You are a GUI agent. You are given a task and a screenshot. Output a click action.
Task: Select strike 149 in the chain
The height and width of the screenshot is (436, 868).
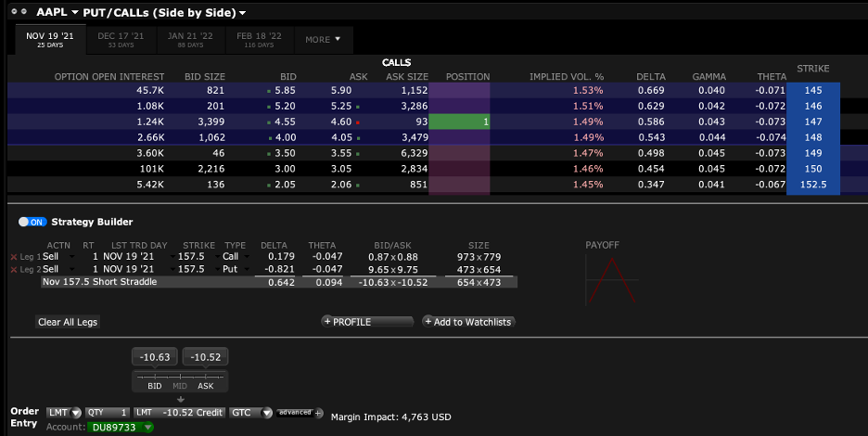click(813, 153)
